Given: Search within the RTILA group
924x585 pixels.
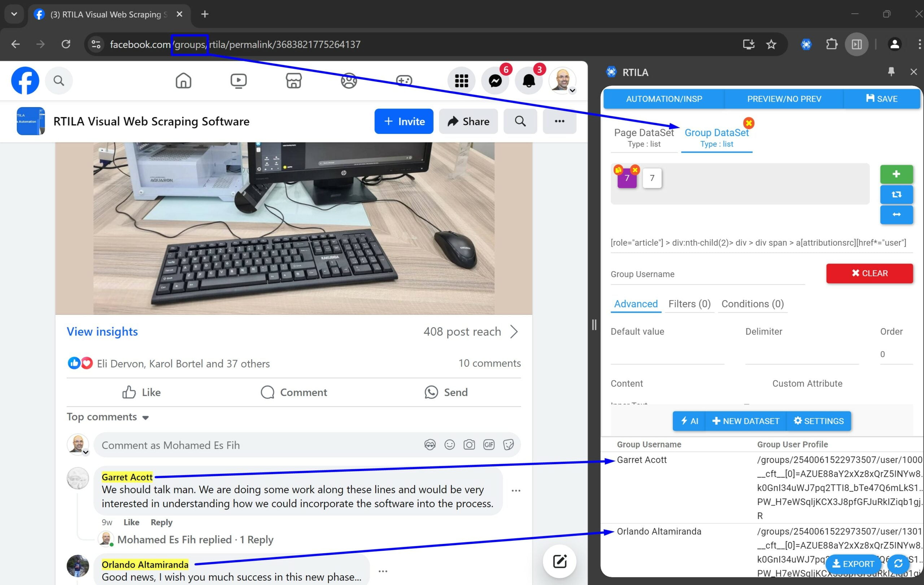Looking at the screenshot, I should (520, 121).
